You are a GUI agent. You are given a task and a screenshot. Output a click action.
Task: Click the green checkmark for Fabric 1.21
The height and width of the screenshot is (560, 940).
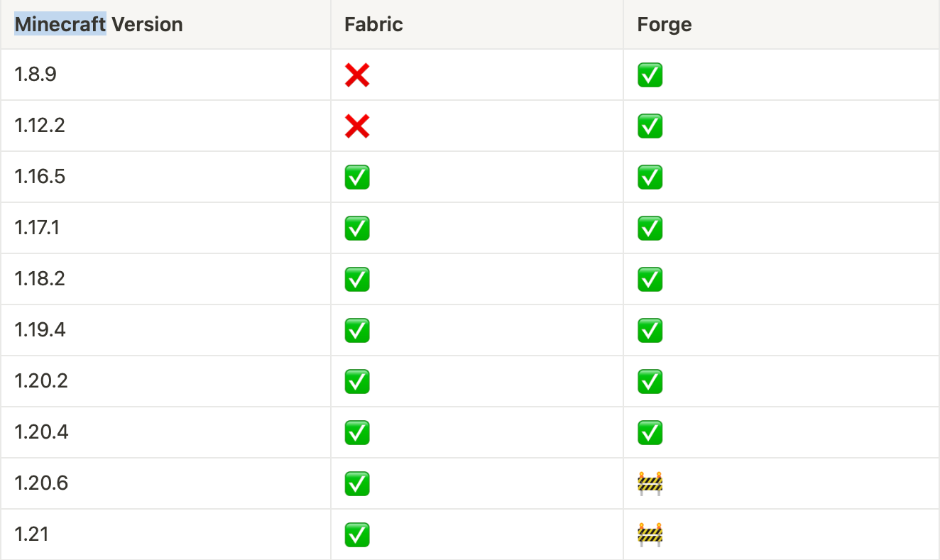[357, 534]
